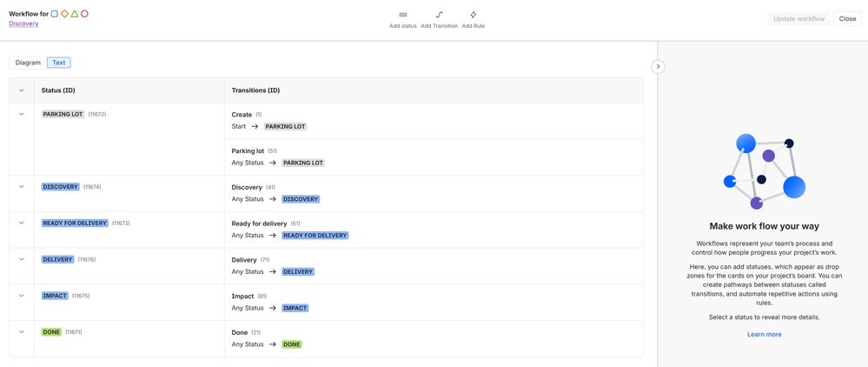Collapse the DISCOVERY status row
The width and height of the screenshot is (868, 367).
click(x=22, y=187)
